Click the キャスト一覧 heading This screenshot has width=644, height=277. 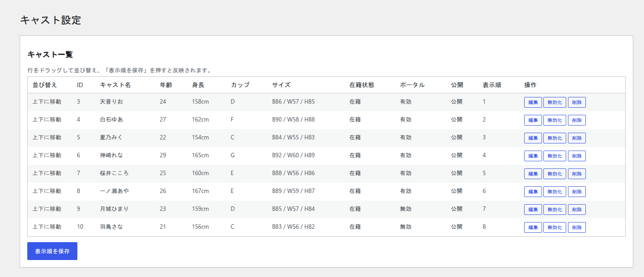[x=50, y=55]
